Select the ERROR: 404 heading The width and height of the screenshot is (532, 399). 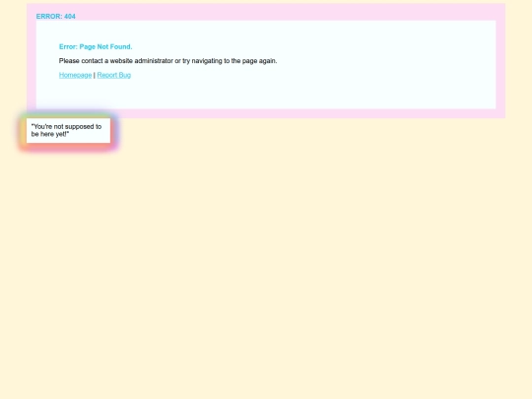pos(55,17)
